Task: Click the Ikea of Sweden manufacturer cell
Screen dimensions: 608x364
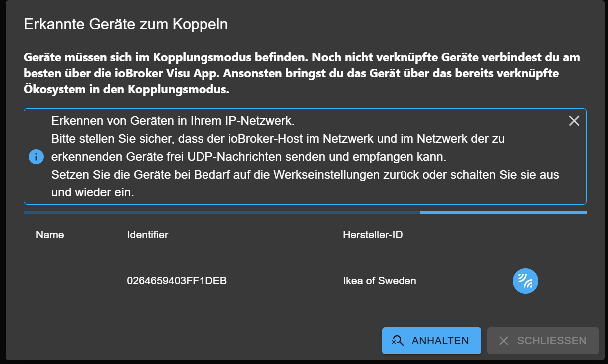Action: click(379, 281)
